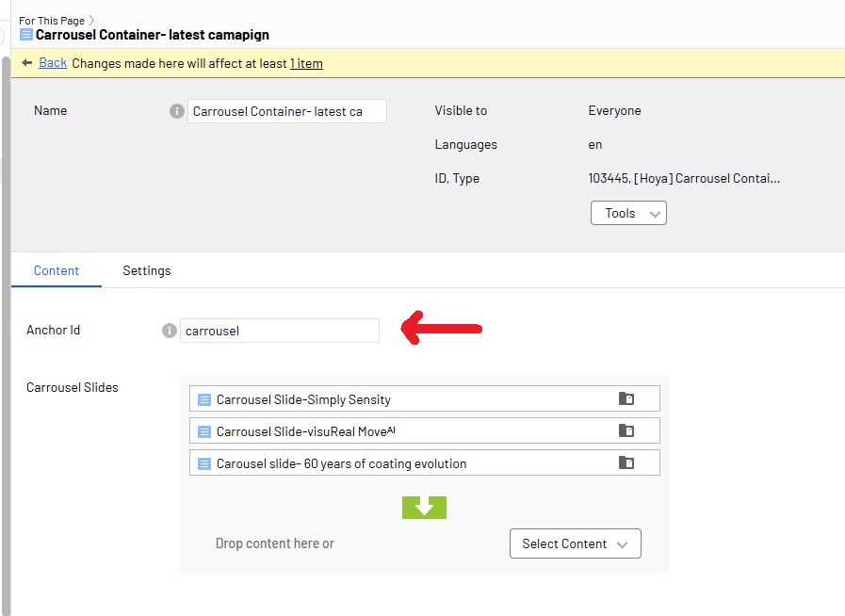Screen dimensions: 845x616
Task: Click the Name input field
Action: coord(287,111)
